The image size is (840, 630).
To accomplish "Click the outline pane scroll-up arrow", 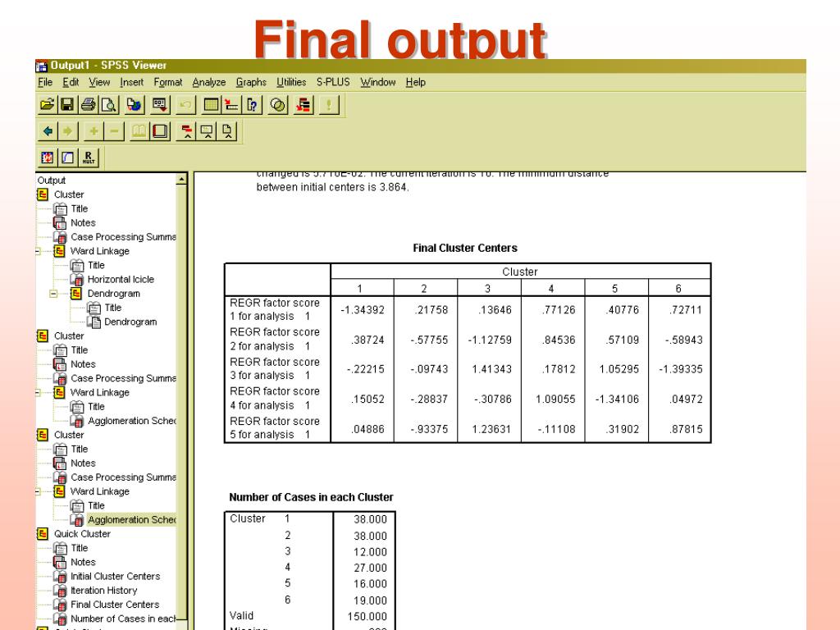I will tap(181, 179).
